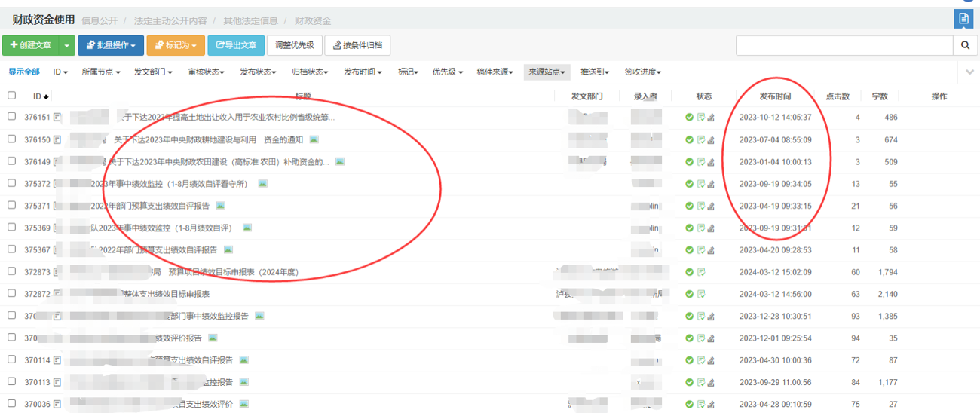Click the blue document icon at top right
The image size is (980, 413).
pos(963,19)
